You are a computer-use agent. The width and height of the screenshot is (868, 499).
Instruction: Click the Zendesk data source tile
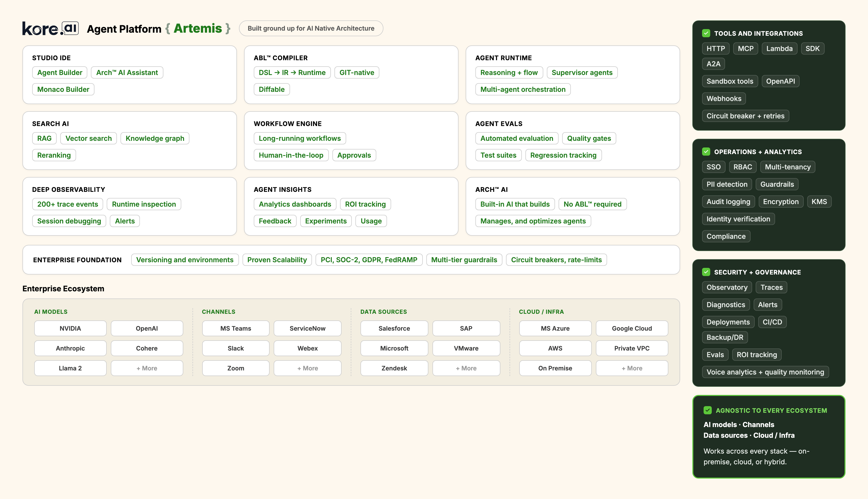coord(394,368)
